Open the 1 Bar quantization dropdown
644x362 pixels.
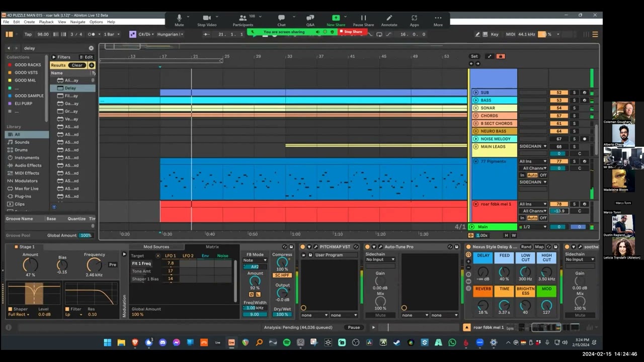111,34
